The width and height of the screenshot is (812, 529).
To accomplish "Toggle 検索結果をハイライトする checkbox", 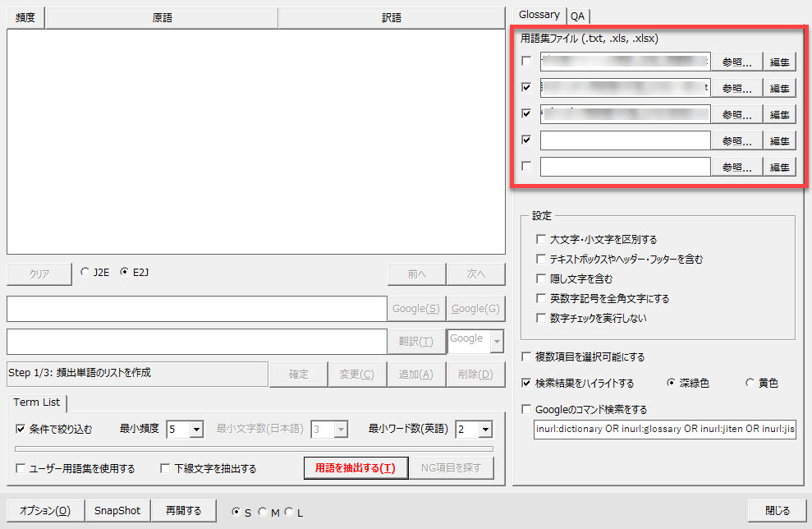I will (526, 384).
